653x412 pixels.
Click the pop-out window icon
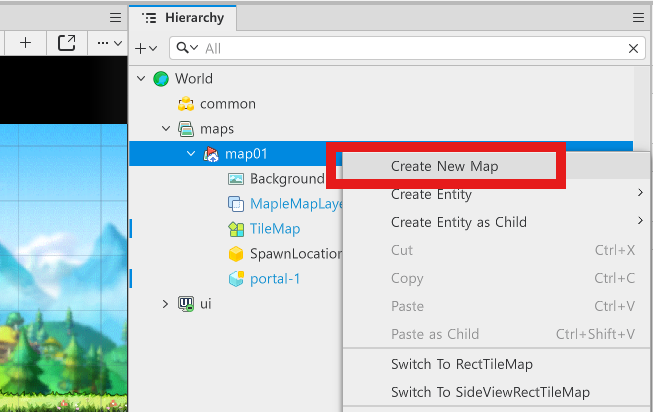click(67, 42)
